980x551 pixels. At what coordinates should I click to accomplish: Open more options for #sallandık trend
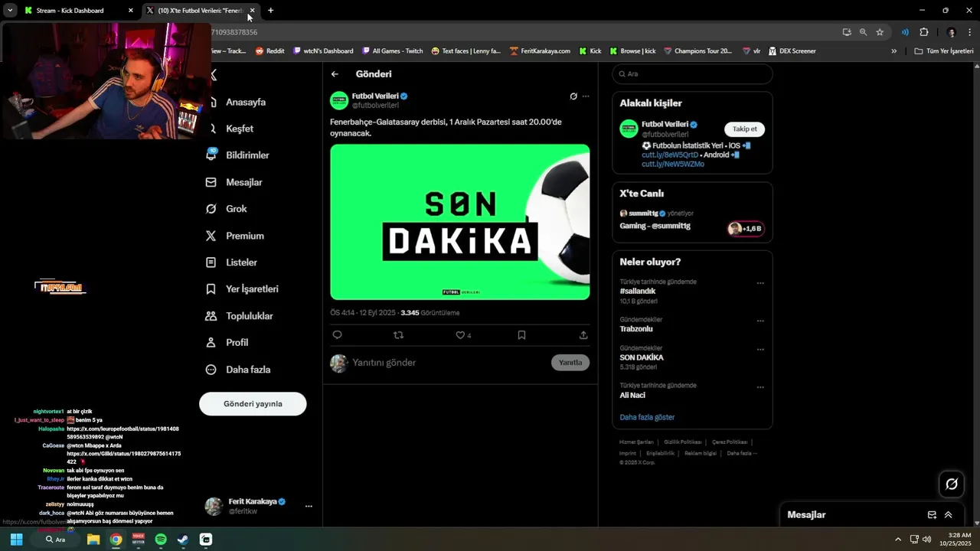tap(760, 283)
